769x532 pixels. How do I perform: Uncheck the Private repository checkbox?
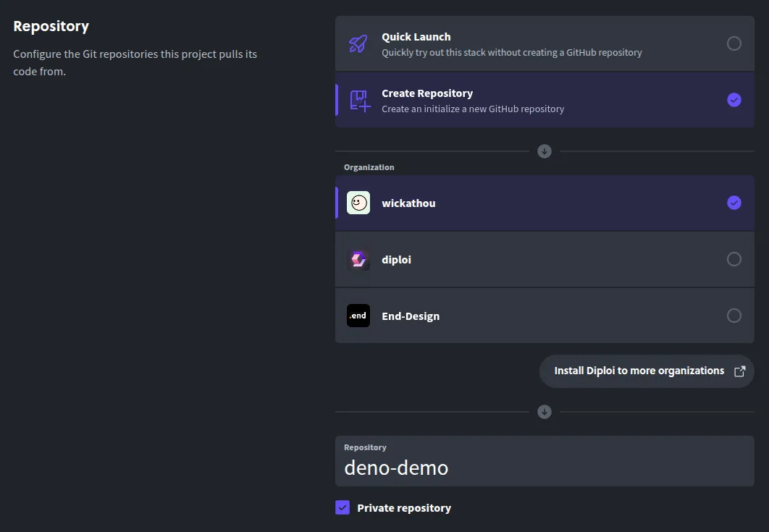(x=342, y=507)
